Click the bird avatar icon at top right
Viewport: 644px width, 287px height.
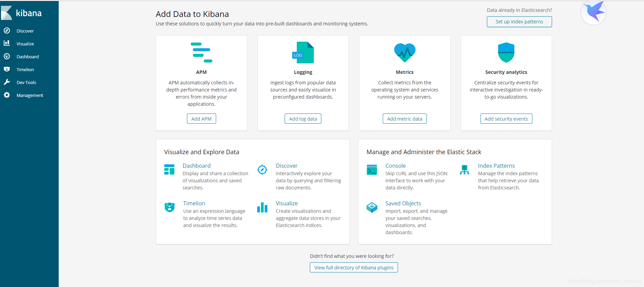[x=593, y=12]
